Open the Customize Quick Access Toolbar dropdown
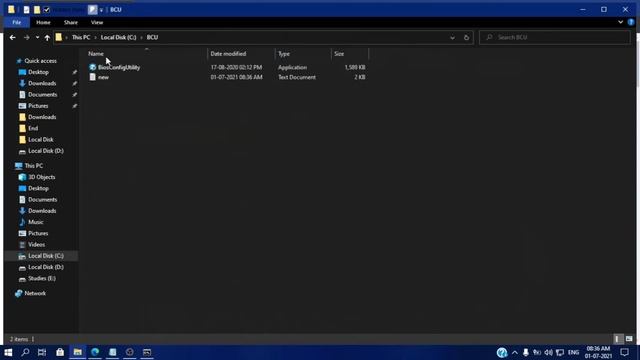This screenshot has width=640, height=360. tap(101, 10)
